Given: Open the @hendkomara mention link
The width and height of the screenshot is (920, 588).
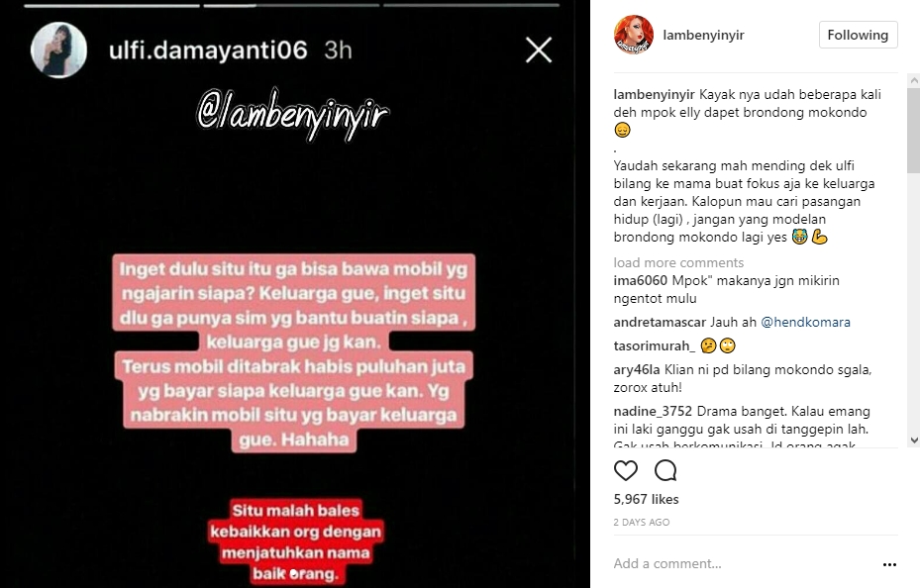Looking at the screenshot, I should (x=805, y=322).
